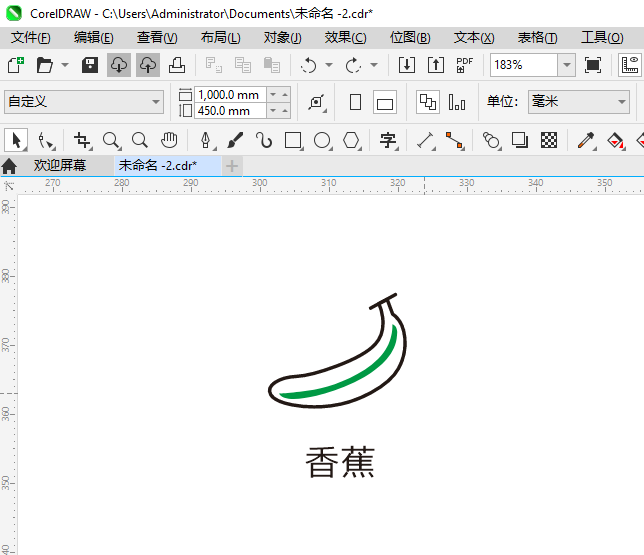The image size is (644, 555).
Task: Open the 自定义 page size dropdown
Action: point(84,101)
